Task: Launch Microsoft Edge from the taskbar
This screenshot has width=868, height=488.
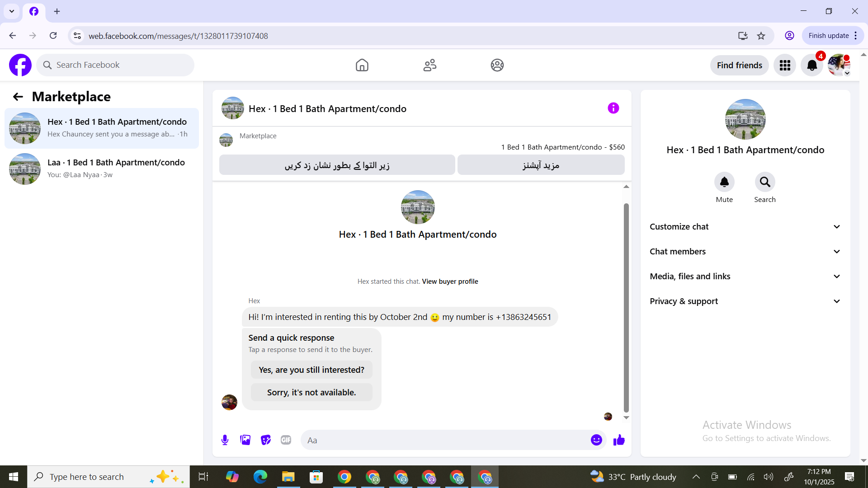Action: 260,477
